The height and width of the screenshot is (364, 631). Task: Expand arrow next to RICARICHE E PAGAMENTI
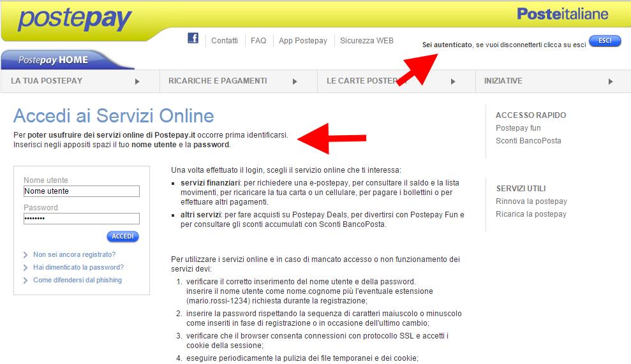[x=295, y=82]
